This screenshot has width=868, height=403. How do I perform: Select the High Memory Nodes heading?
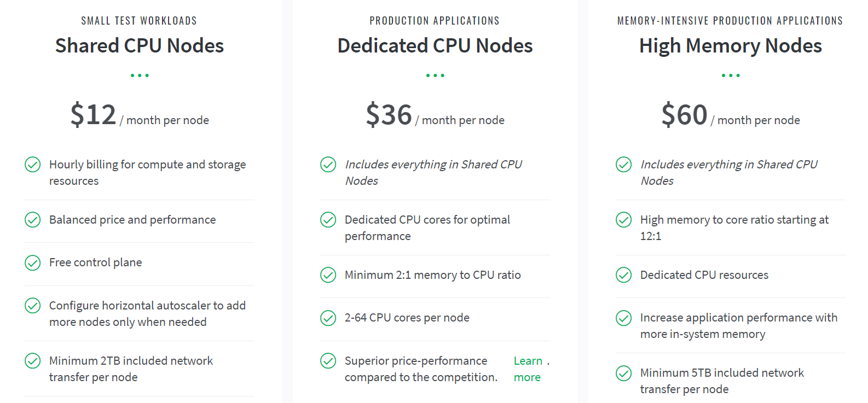pos(731,46)
